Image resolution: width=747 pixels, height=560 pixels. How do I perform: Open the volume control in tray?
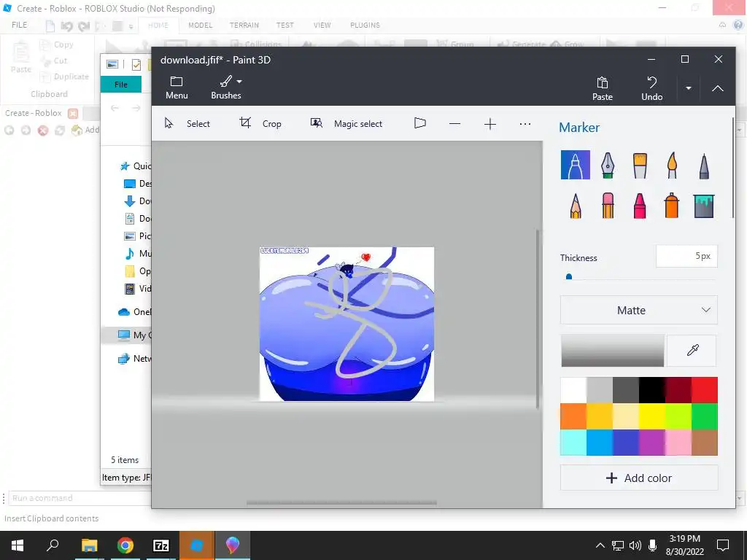(x=635, y=545)
